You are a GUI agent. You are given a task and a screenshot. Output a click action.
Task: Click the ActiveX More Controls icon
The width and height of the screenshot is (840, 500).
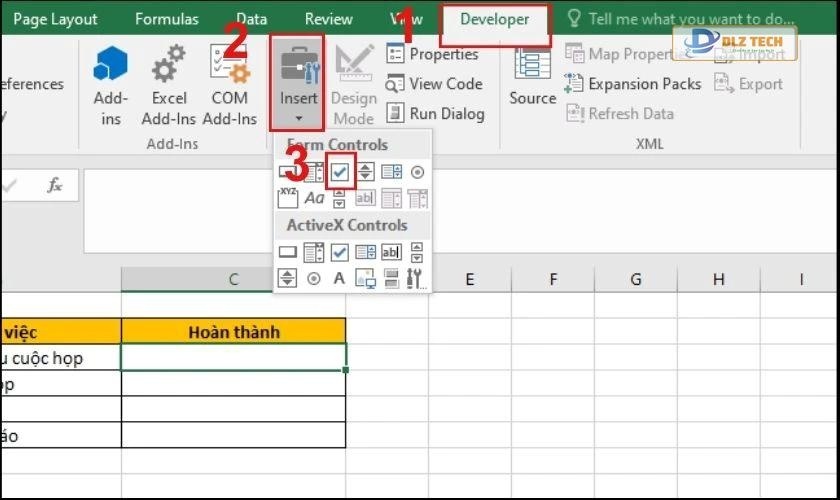click(x=417, y=278)
